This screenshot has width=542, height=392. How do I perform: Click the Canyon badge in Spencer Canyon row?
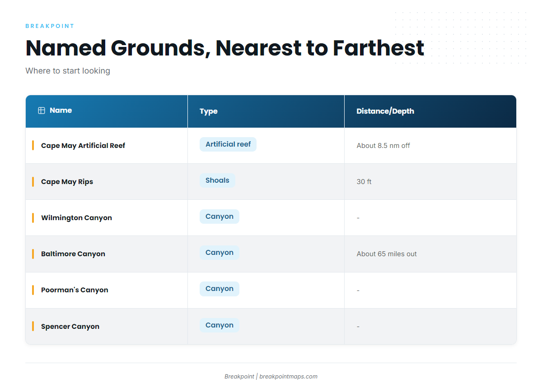[x=220, y=325]
